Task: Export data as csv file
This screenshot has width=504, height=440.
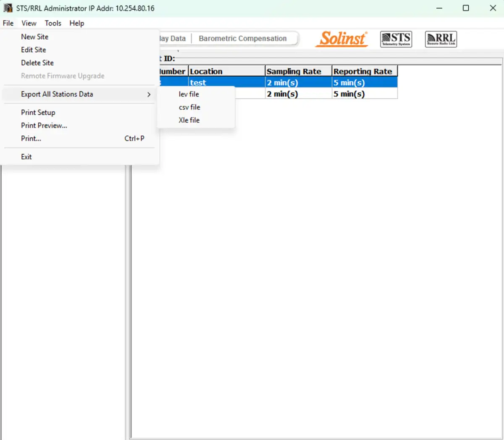Action: tap(189, 107)
